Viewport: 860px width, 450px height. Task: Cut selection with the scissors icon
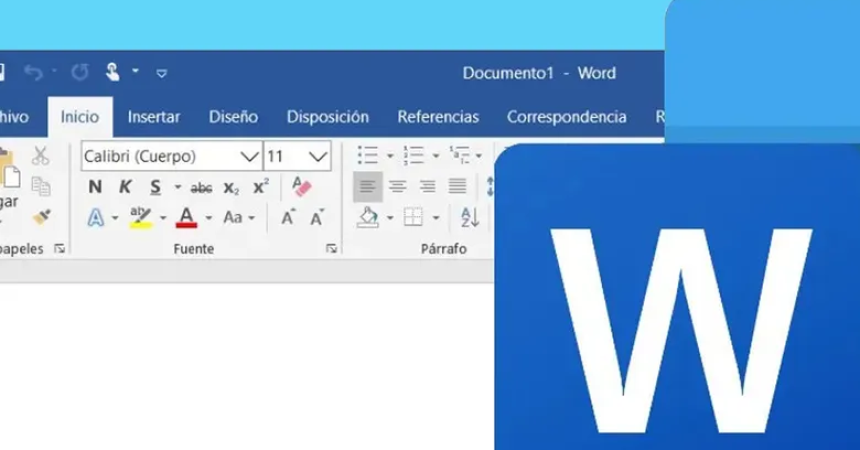[40, 156]
